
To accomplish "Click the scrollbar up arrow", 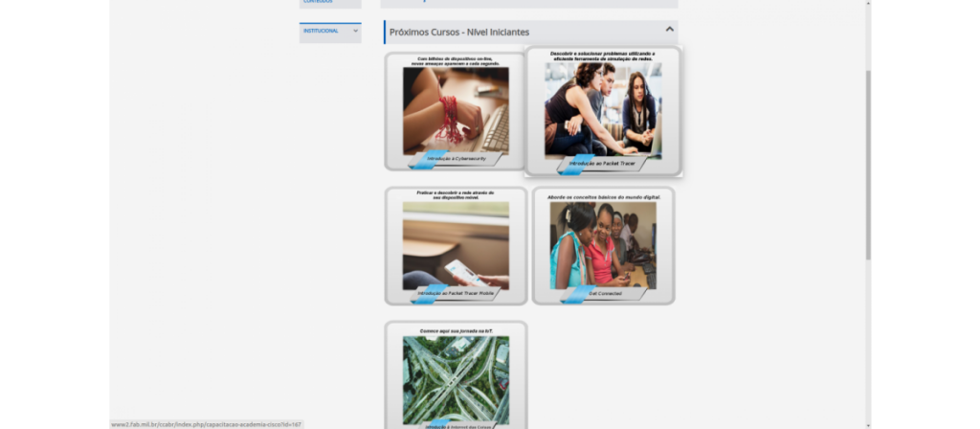I will pos(868,3).
